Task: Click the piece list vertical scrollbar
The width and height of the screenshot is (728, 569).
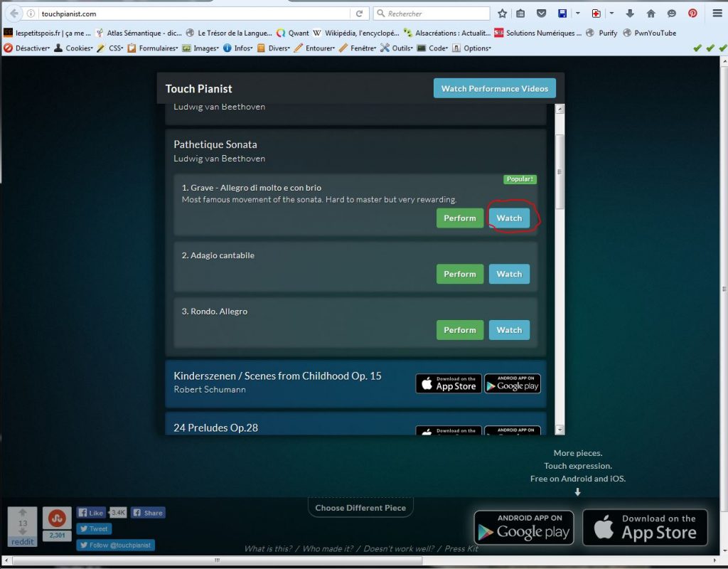Action: (x=560, y=171)
